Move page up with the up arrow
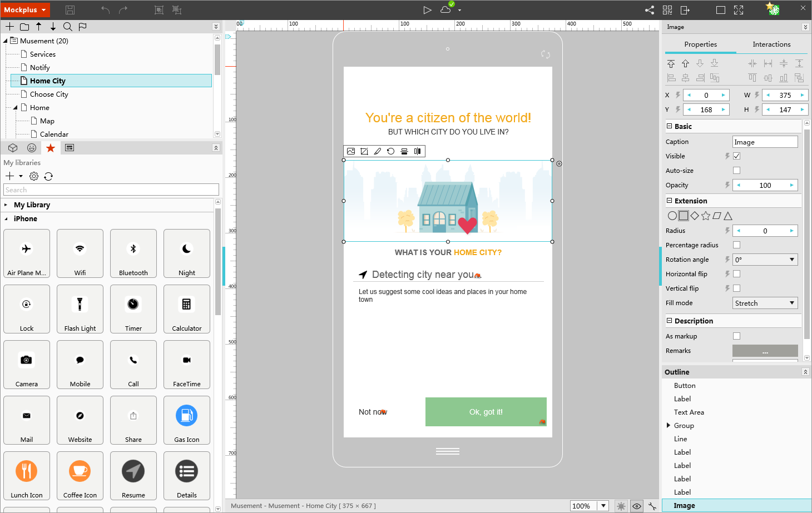The height and width of the screenshot is (513, 812). pyautogui.click(x=39, y=27)
